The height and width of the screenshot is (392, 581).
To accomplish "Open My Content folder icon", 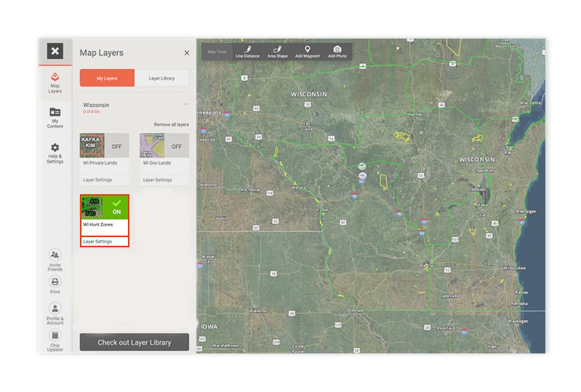I will point(55,113).
